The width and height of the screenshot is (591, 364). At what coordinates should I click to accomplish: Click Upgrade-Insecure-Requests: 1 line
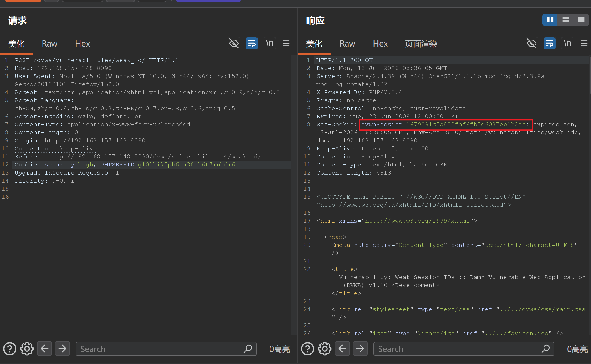pyautogui.click(x=67, y=173)
